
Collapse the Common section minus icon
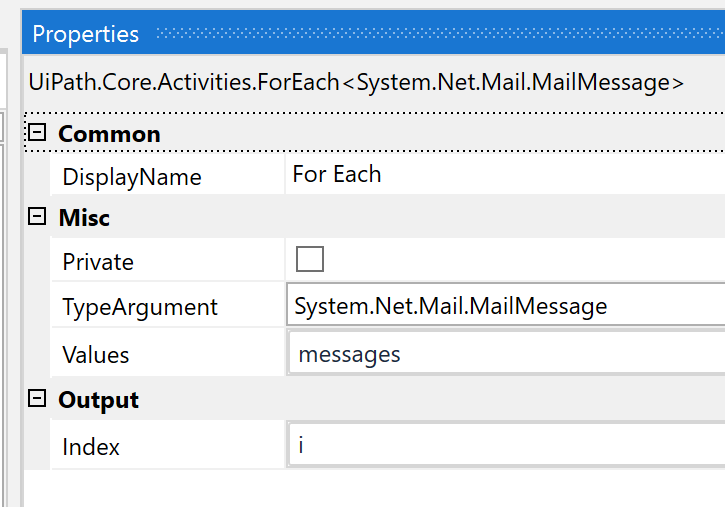tap(37, 133)
